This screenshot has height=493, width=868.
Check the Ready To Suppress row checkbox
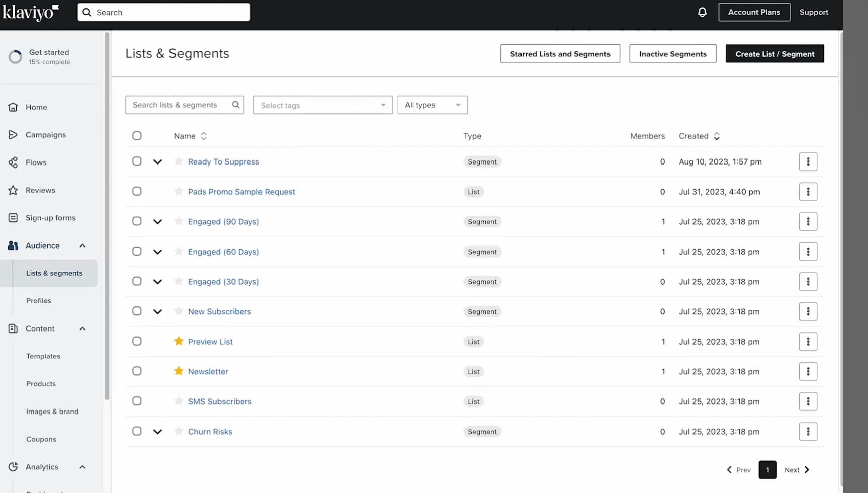(137, 161)
